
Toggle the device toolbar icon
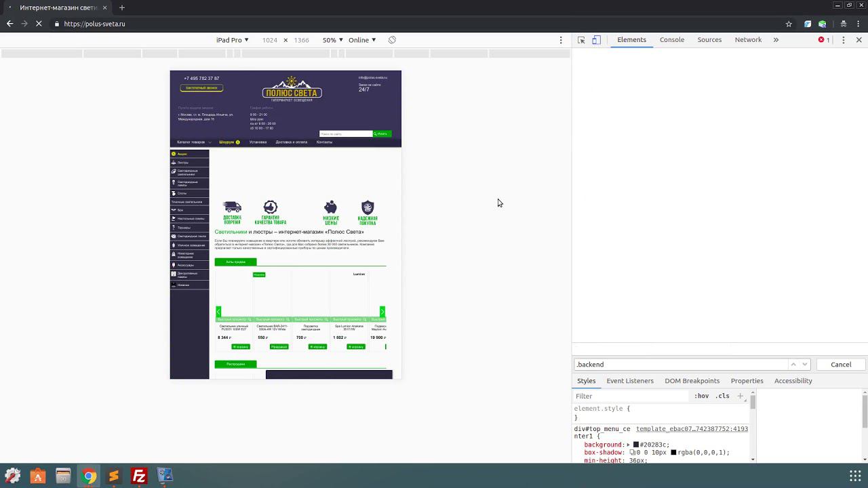click(x=596, y=40)
